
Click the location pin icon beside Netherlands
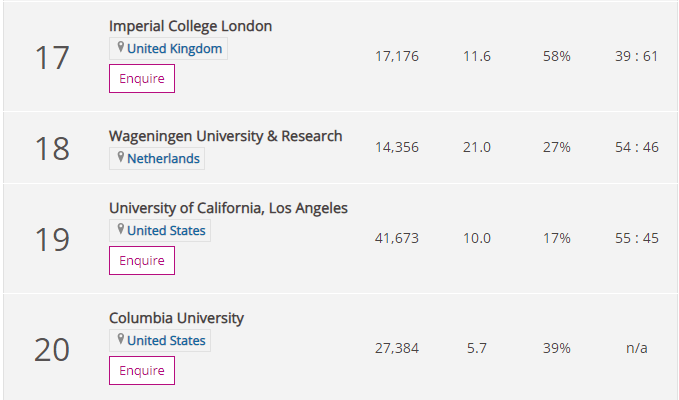coord(121,157)
